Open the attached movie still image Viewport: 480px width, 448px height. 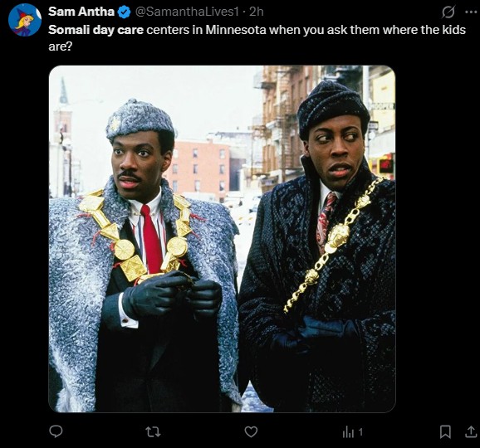[222, 239]
